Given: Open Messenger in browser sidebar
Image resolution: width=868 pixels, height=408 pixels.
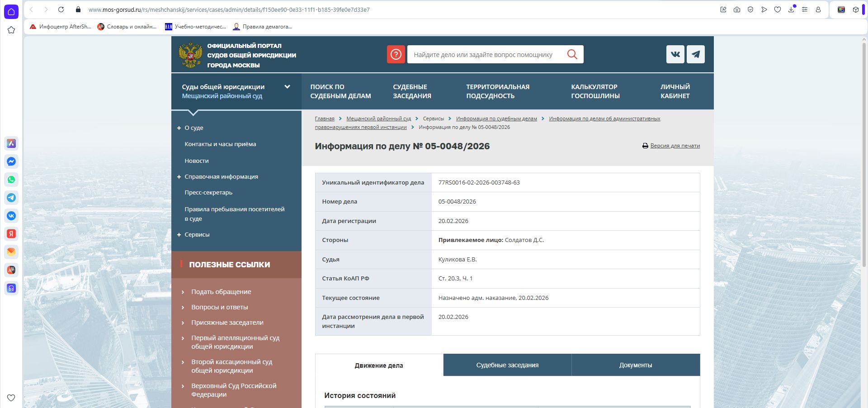Looking at the screenshot, I should [x=11, y=161].
